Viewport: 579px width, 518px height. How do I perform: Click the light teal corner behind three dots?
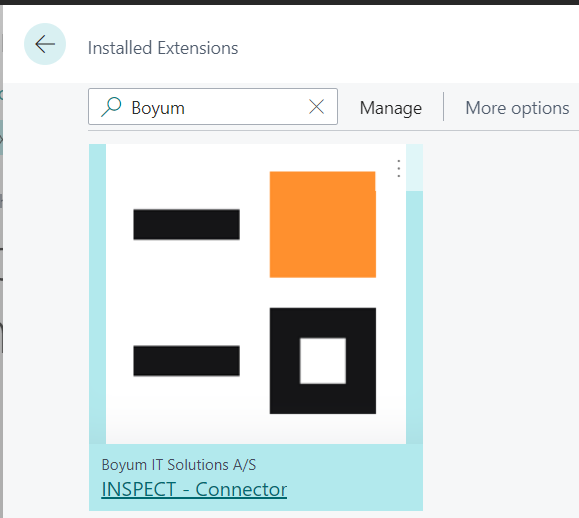[414, 168]
